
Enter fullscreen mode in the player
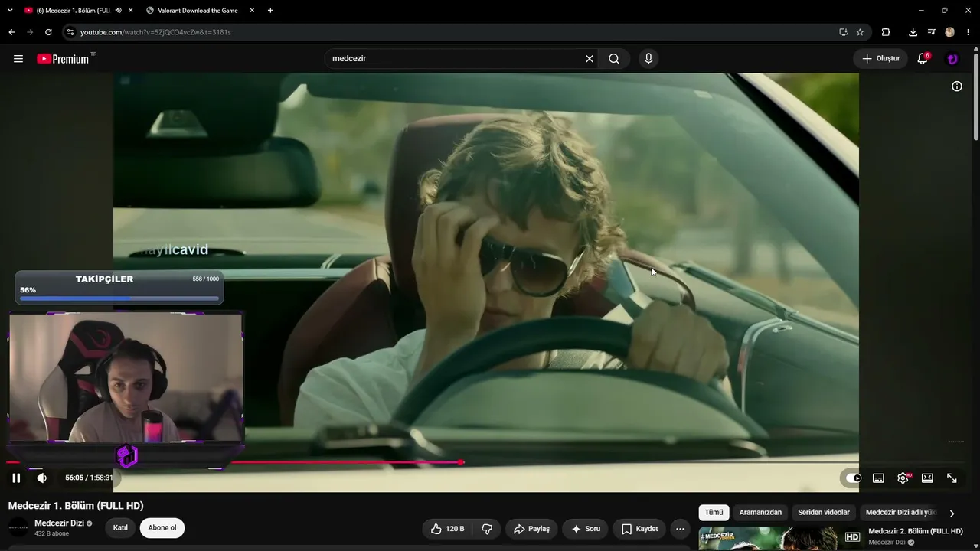952,478
